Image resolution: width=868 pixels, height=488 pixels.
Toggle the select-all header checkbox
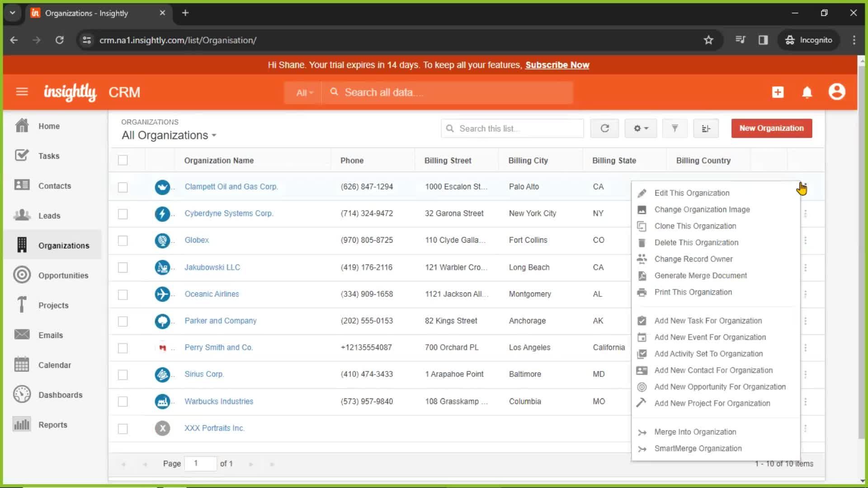[x=123, y=160]
